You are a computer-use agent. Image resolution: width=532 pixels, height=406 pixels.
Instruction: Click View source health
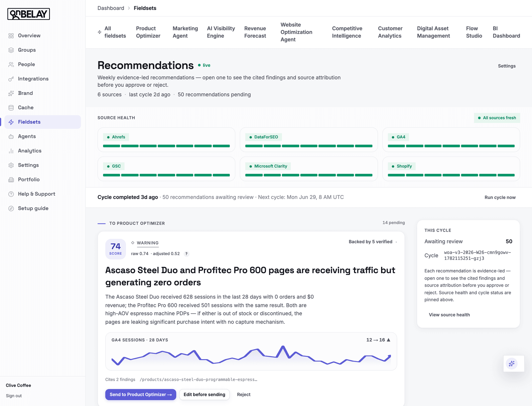coord(449,315)
